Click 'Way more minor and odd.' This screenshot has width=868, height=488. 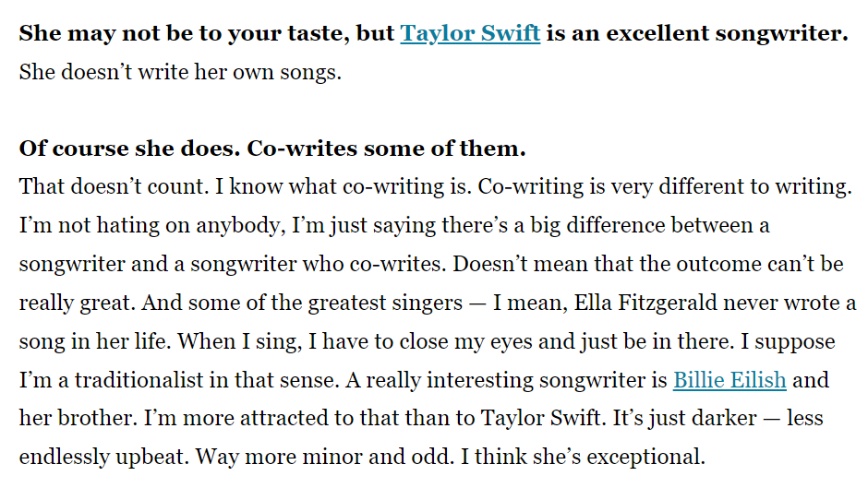click(x=325, y=457)
